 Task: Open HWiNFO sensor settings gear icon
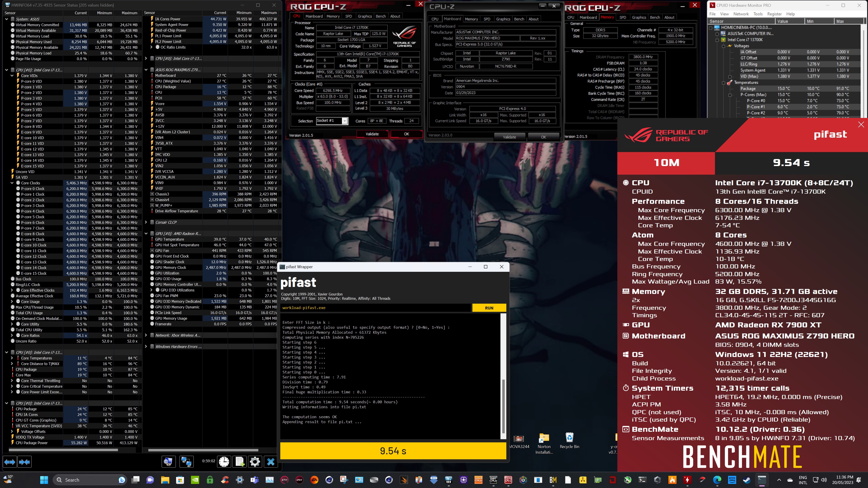click(255, 461)
